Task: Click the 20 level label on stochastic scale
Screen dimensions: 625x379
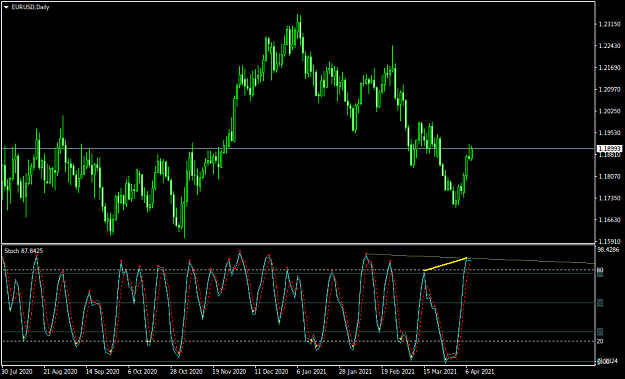Action: 600,342
